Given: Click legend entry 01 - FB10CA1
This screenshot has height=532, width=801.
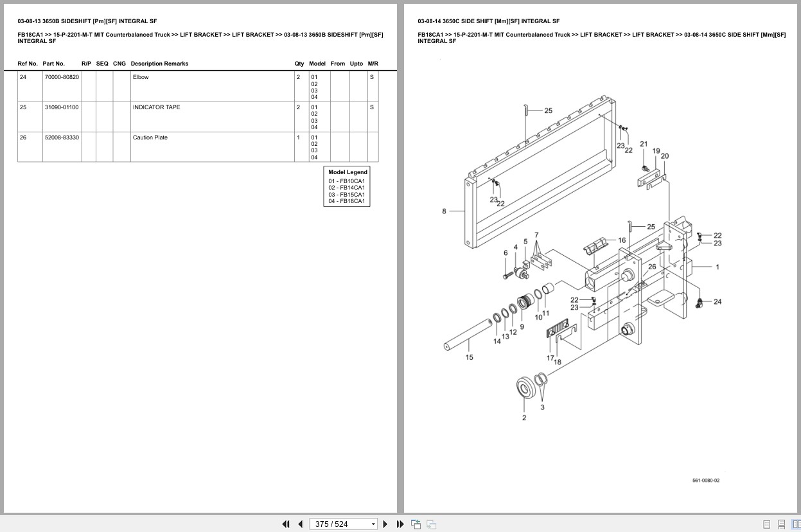Looking at the screenshot, I should [347, 181].
